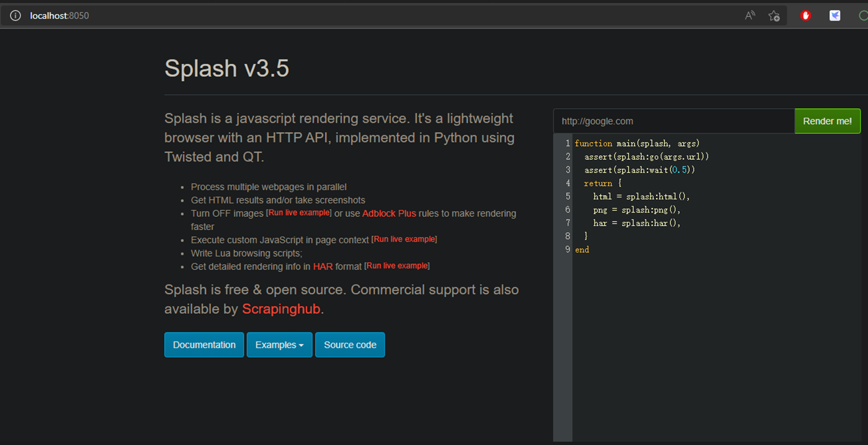Run live example for HAR rendering info
868x445 pixels.
(396, 266)
